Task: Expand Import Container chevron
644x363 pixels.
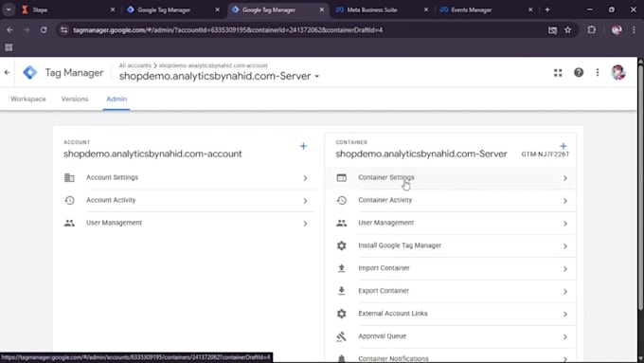Action: pos(565,268)
